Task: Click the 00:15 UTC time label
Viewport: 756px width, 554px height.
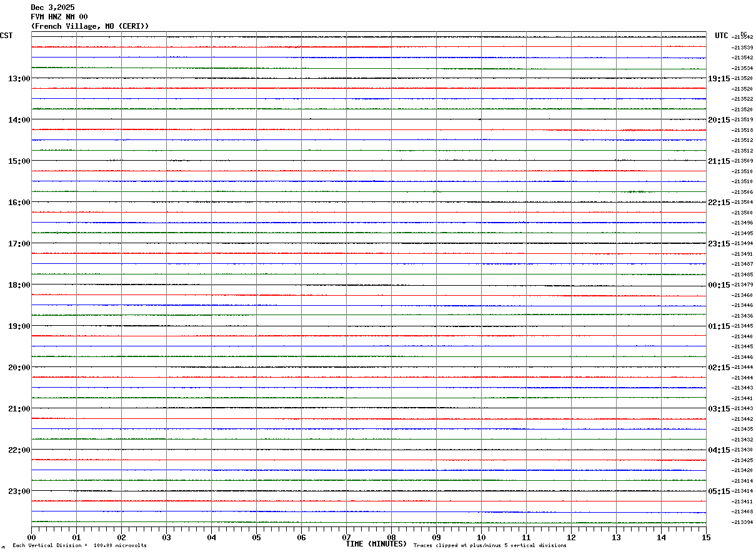Action: click(719, 285)
